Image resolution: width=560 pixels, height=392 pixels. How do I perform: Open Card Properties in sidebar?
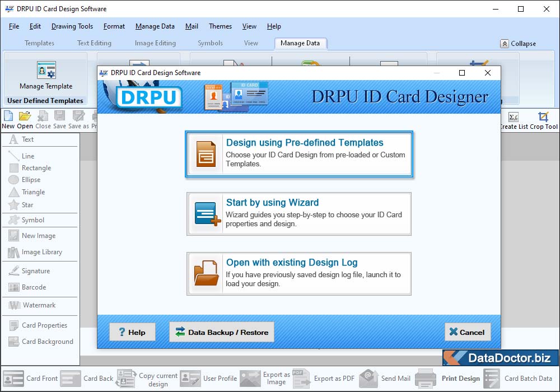[x=38, y=325]
